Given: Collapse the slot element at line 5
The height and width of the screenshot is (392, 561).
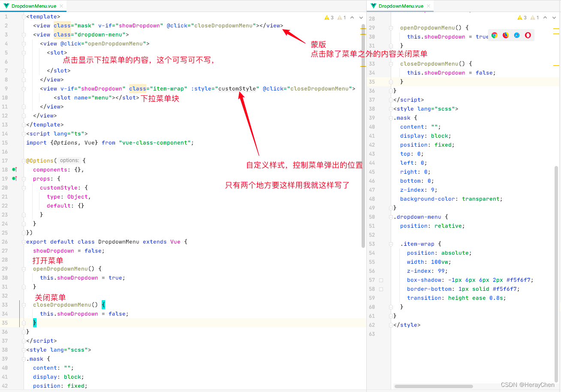Looking at the screenshot, I should point(24,52).
